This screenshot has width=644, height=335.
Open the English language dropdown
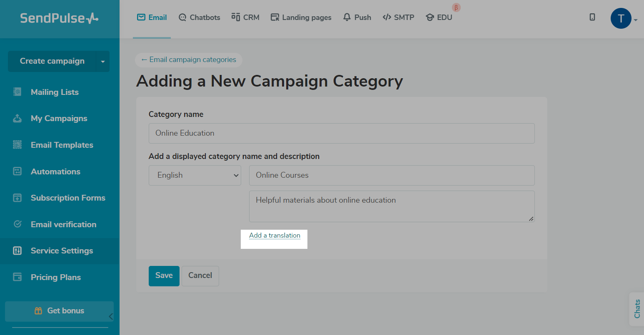pos(195,175)
